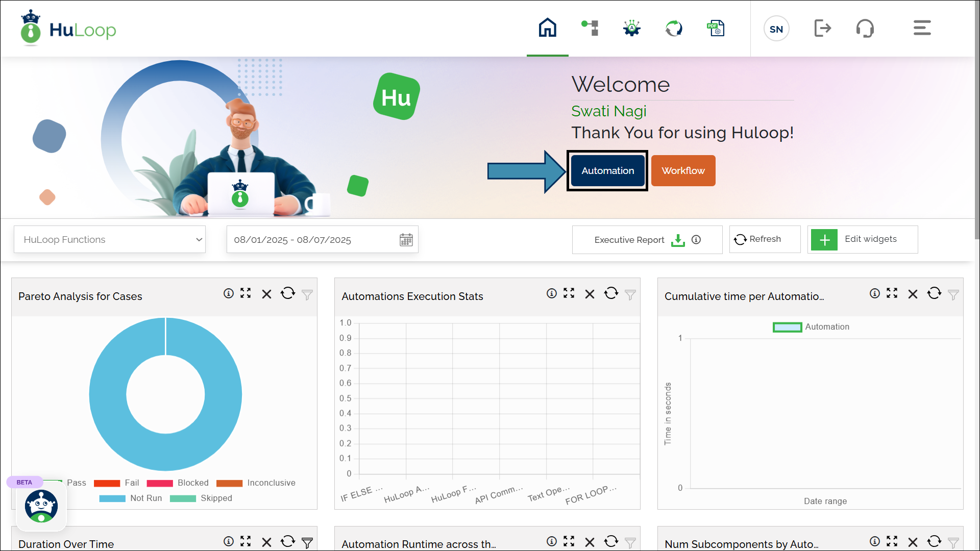
Task: Open the workflow diagram nav icon
Action: coord(590,28)
